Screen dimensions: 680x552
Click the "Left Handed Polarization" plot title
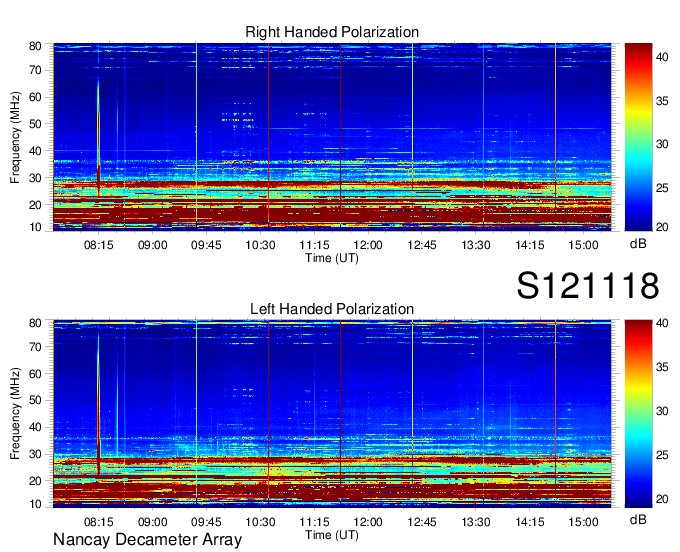[332, 309]
